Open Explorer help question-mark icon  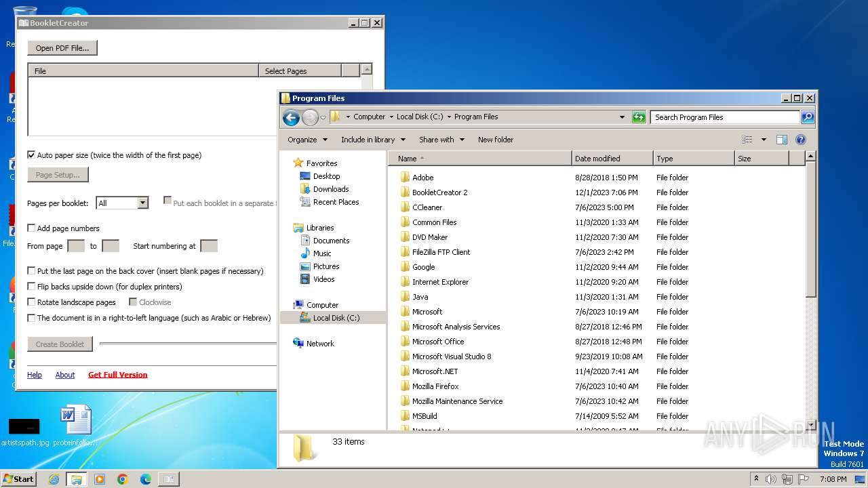tap(801, 140)
